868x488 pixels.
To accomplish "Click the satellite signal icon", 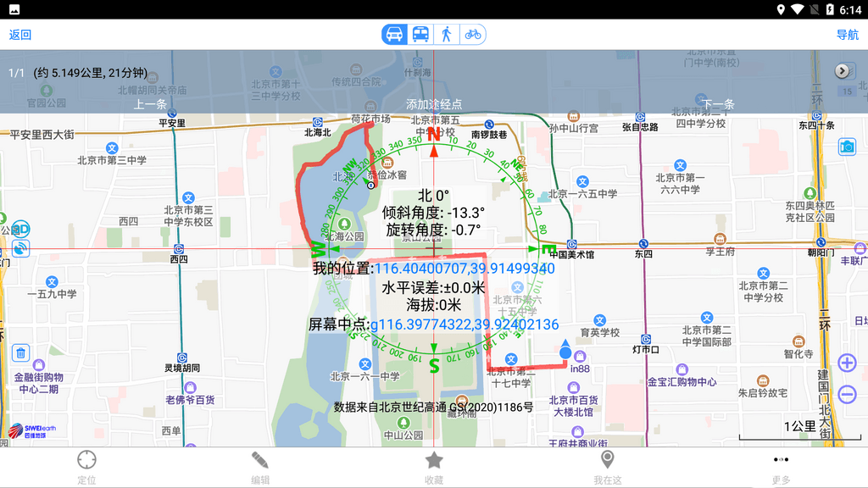I will pos(20,249).
